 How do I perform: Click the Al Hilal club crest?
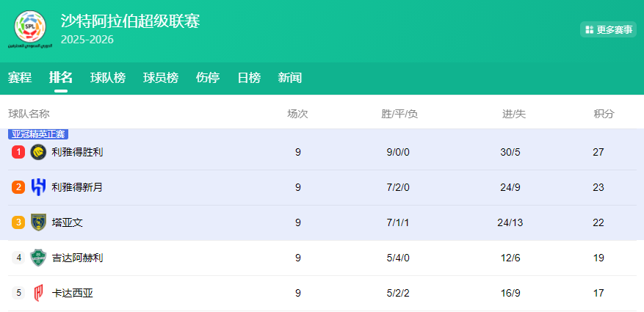pos(38,187)
